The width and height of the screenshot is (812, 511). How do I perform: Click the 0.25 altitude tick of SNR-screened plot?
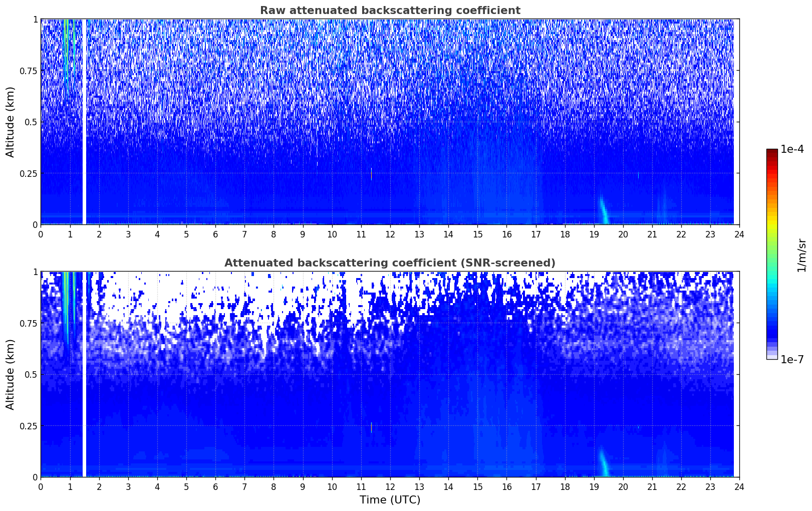pyautogui.click(x=28, y=426)
